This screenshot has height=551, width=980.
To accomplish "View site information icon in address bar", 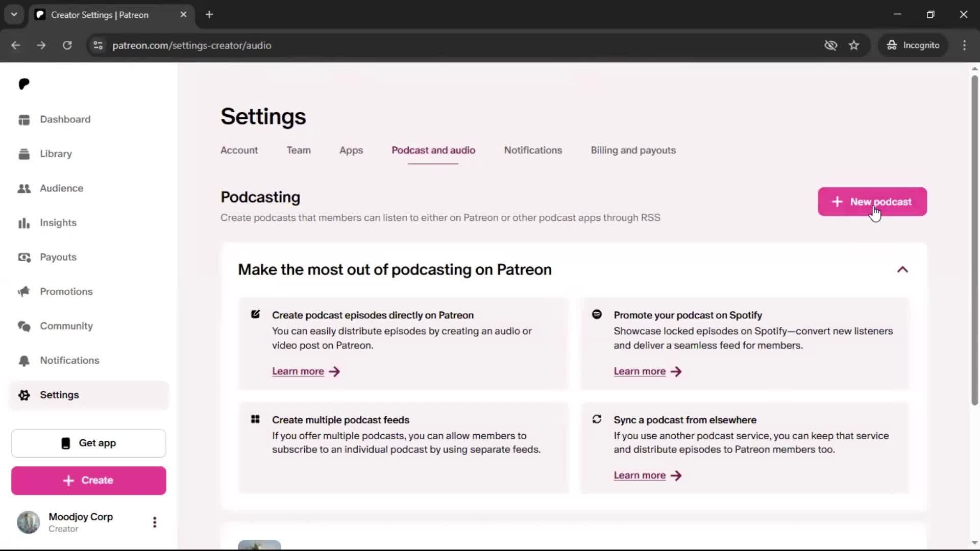I will [98, 45].
